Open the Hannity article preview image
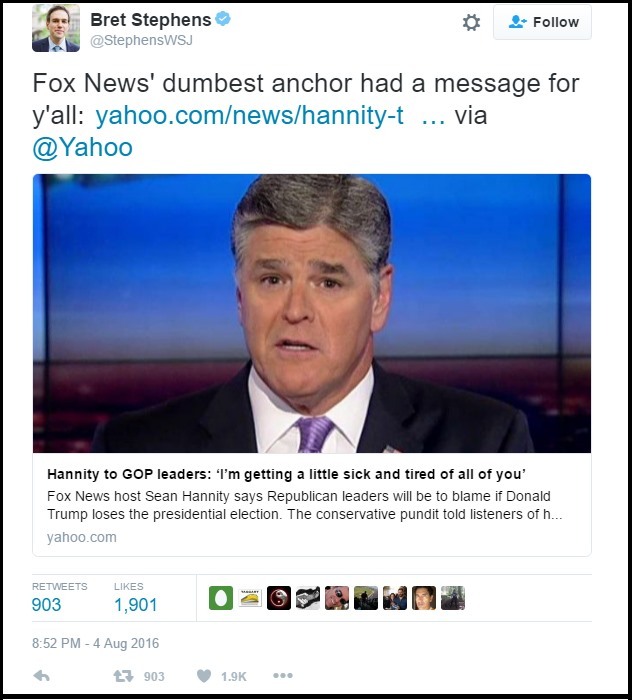 click(312, 313)
